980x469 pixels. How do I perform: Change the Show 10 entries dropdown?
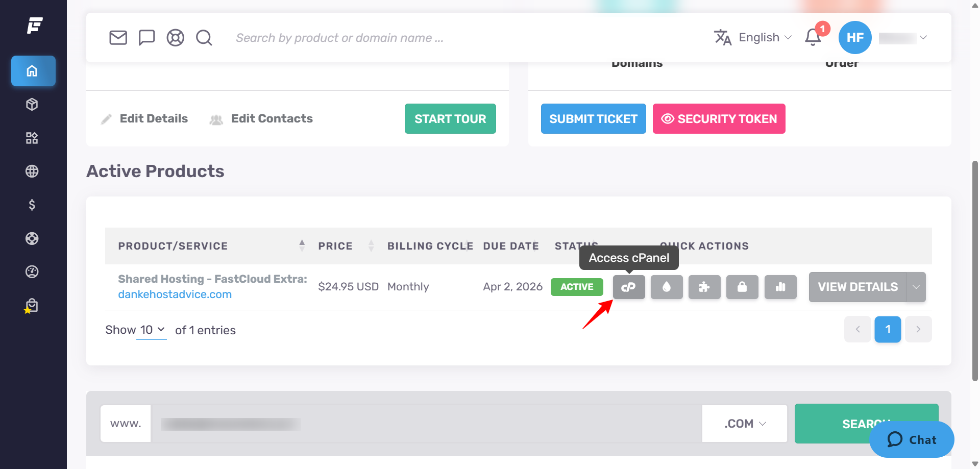[x=152, y=330]
